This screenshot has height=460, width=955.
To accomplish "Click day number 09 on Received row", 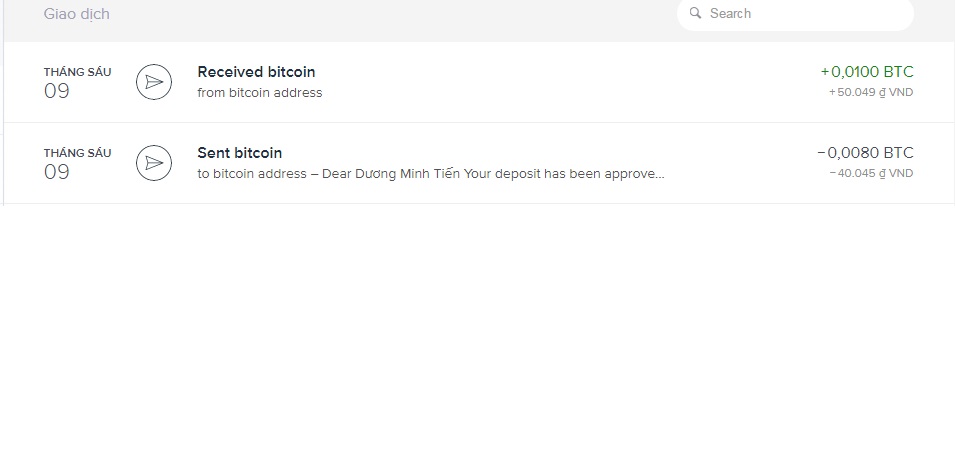I will (56, 91).
